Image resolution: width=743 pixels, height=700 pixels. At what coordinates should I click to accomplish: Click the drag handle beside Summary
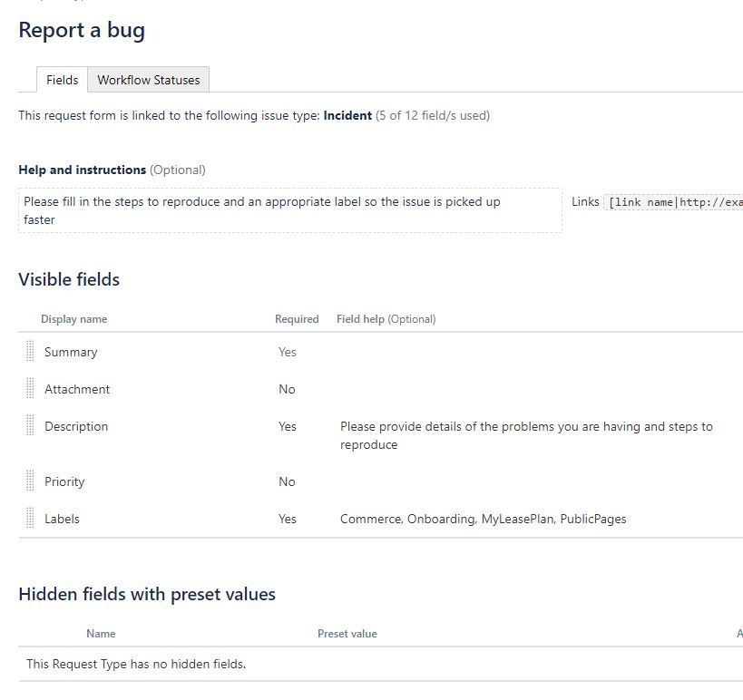[30, 352]
